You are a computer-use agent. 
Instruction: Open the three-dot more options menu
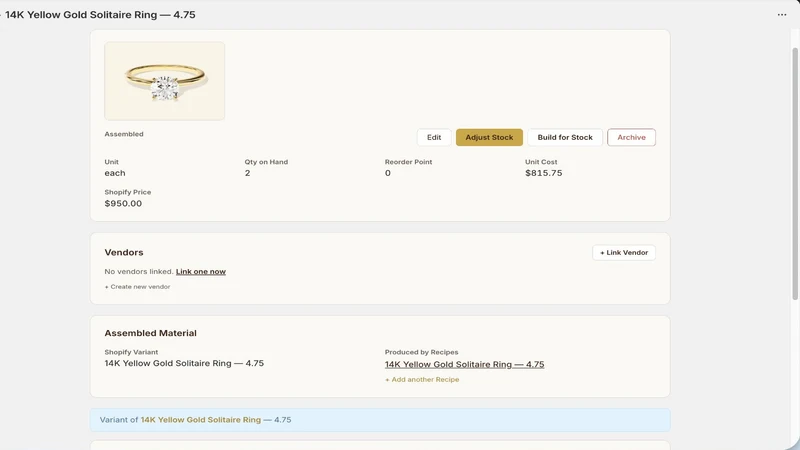[x=782, y=15]
